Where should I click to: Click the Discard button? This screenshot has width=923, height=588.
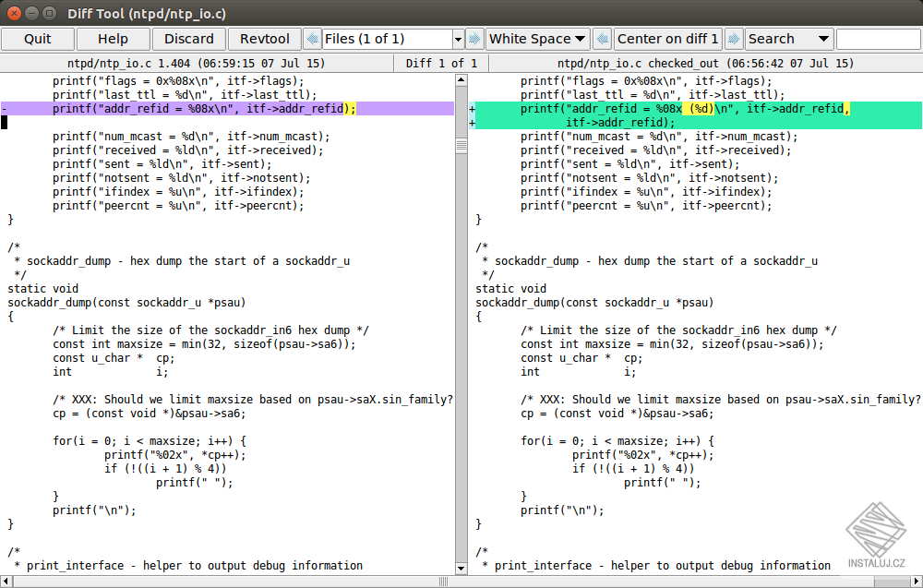click(188, 39)
